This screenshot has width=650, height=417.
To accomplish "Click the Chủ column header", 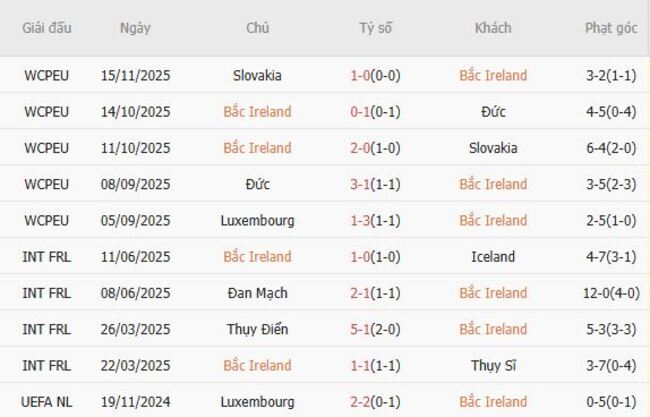I will coord(257,28).
